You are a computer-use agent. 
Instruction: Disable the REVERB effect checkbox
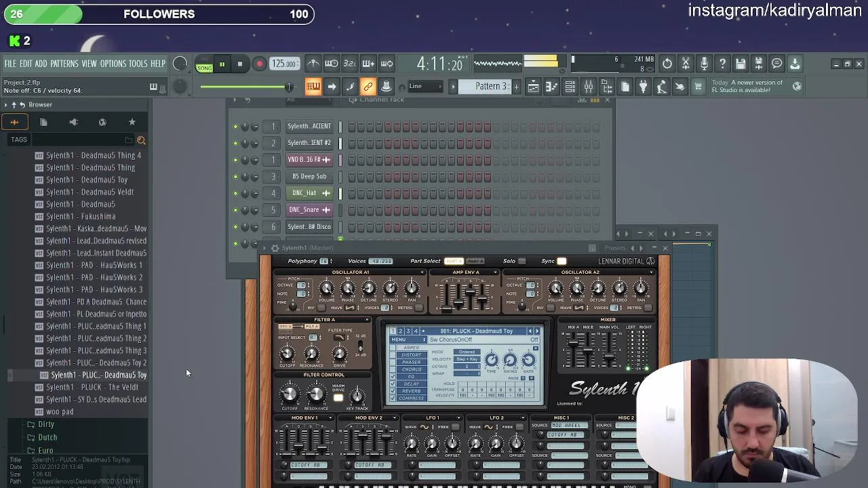point(393,391)
